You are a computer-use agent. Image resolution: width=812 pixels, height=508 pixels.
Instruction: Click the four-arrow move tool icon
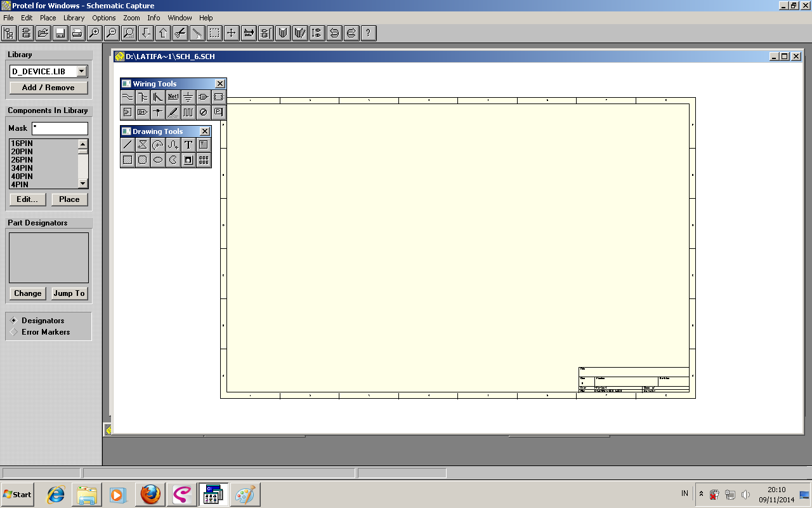232,33
